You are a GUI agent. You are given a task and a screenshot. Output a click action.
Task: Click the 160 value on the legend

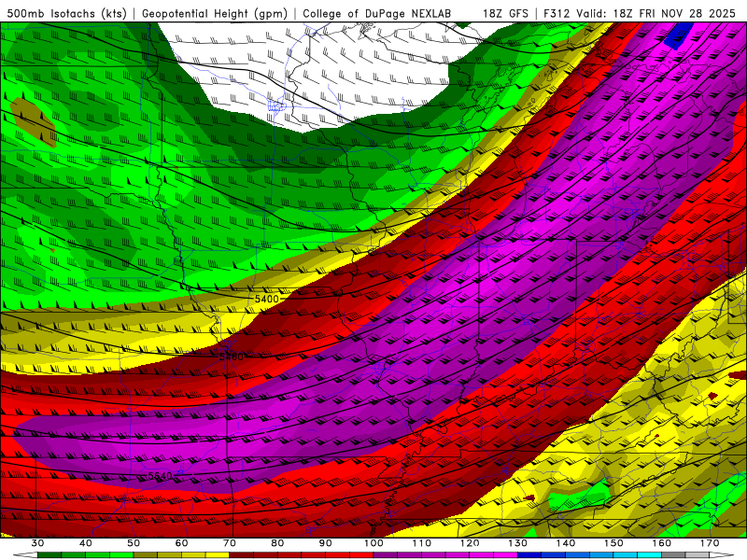click(662, 543)
